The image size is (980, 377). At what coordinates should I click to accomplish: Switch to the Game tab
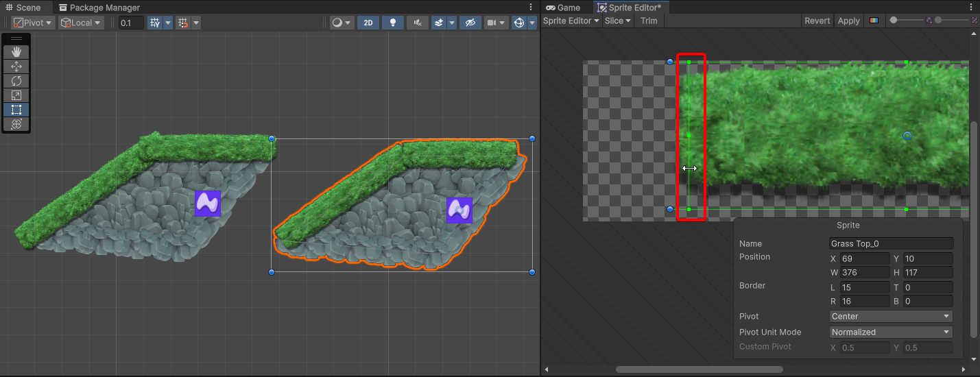(x=563, y=8)
